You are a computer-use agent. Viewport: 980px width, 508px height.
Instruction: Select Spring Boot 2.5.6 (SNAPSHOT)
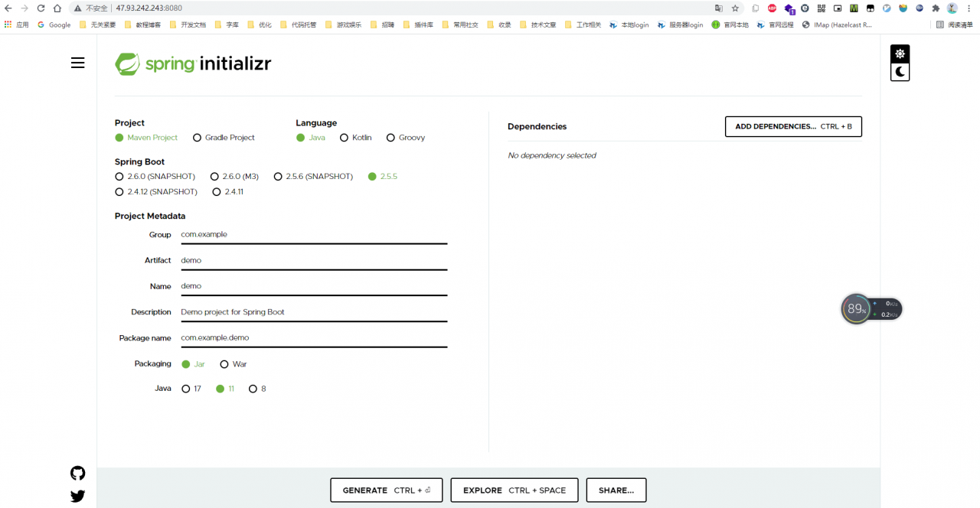click(x=314, y=177)
